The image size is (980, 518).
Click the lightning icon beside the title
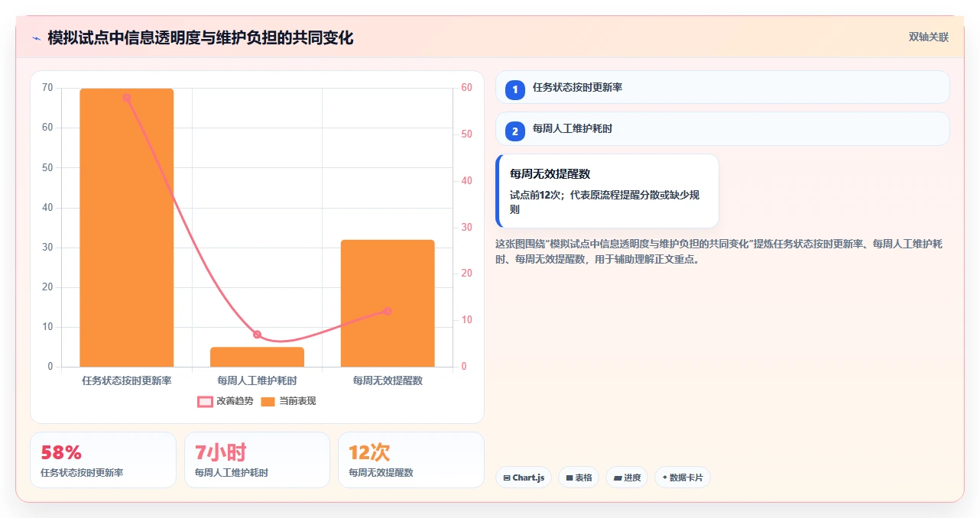pyautogui.click(x=36, y=37)
